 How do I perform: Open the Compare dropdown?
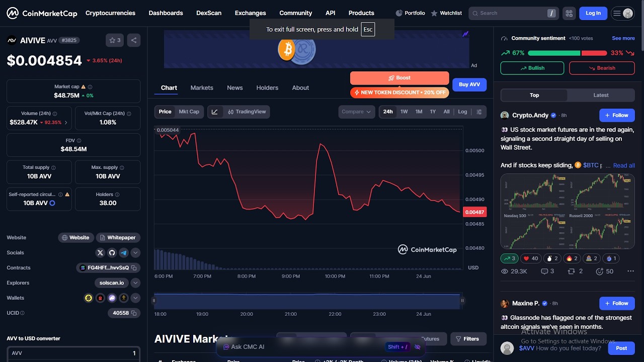(357, 112)
